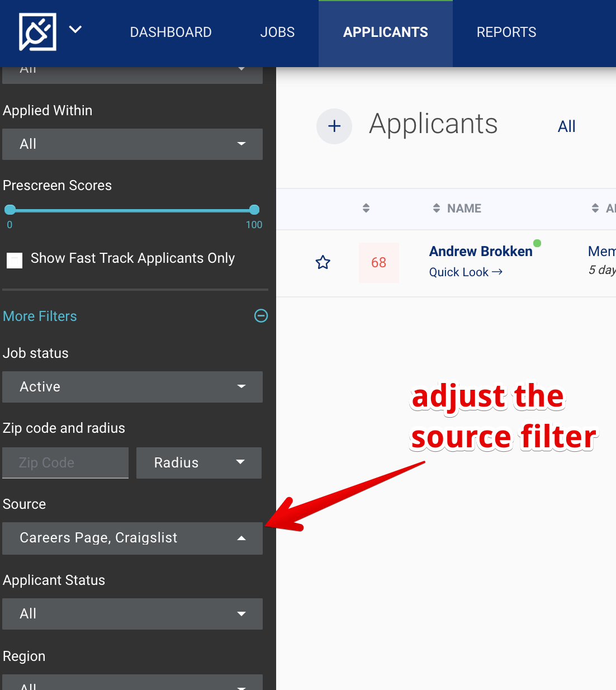Viewport: 616px width, 690px height.
Task: Open the Radius dropdown
Action: click(199, 462)
